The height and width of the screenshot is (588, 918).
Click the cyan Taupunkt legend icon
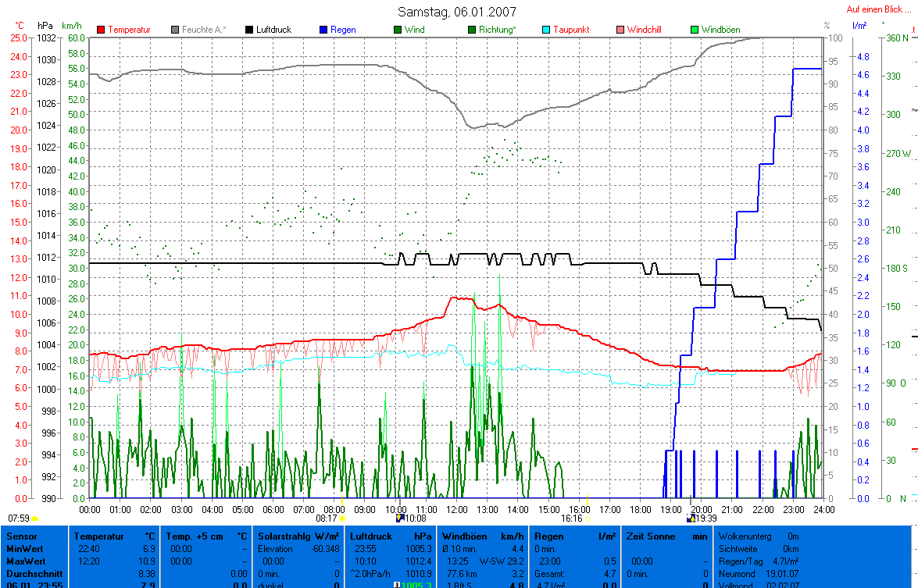(547, 30)
